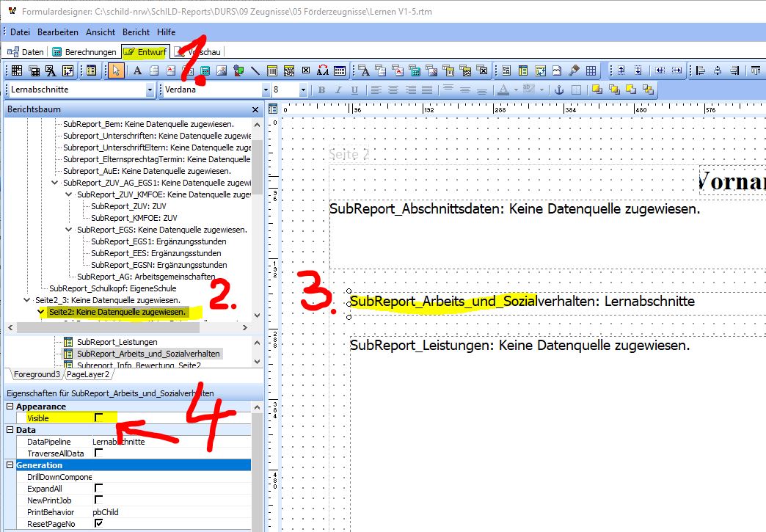Switch to the Foreground3 layer tab
766x532 pixels.
[x=37, y=374]
